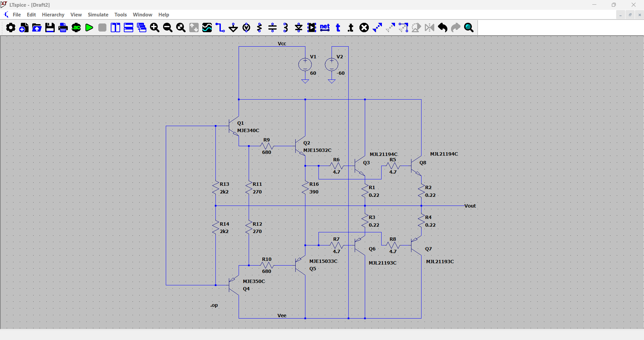Image resolution: width=644 pixels, height=340 pixels.
Task: Zoom in with the magnifier plus tool
Action: point(155,27)
